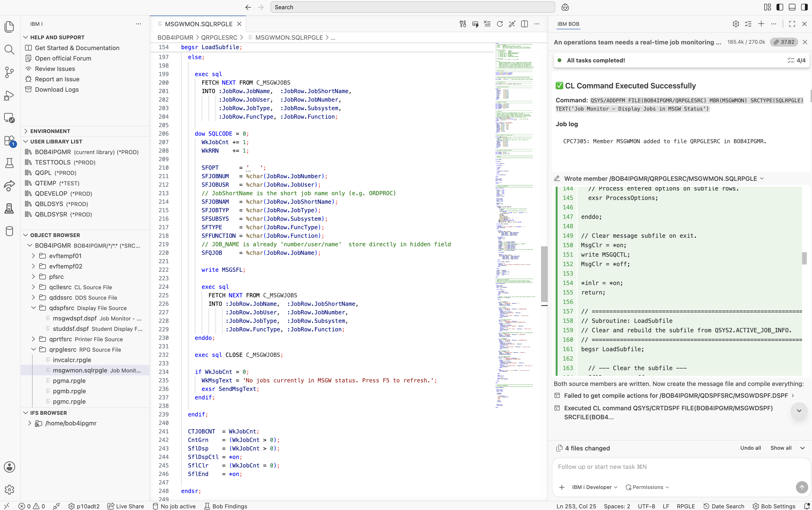
Task: Click Live Share in status bar
Action: pos(126,506)
